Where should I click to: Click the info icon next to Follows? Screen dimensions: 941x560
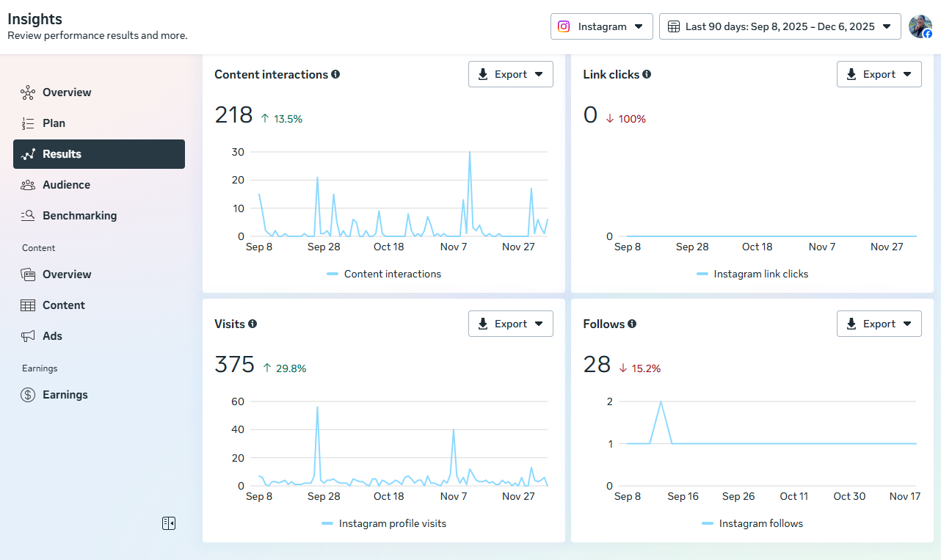632,324
